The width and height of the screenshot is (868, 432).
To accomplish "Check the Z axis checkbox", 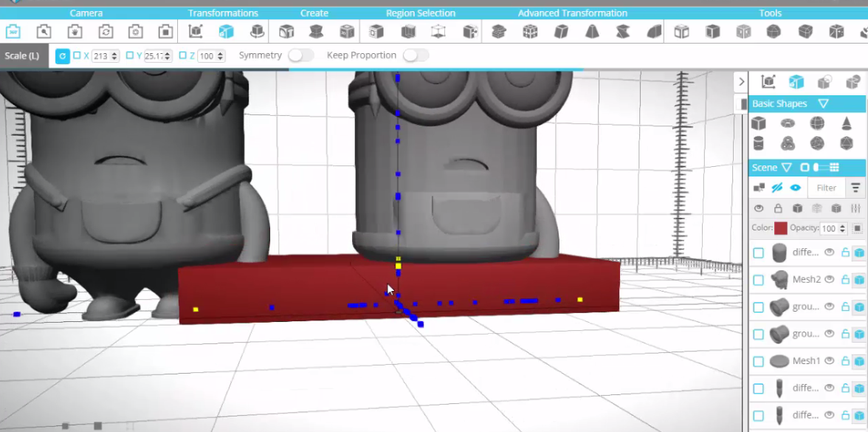I will tap(183, 55).
